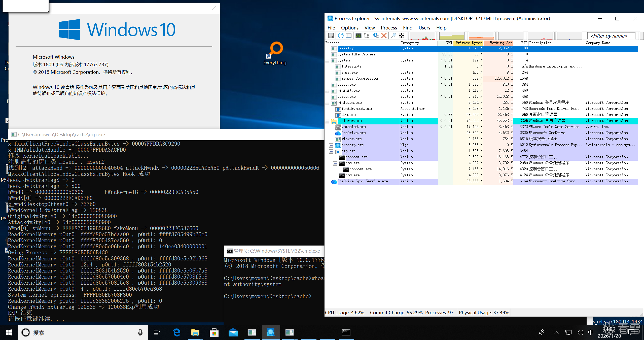Open the Process menu
Viewport: 644px width, 340px height.
tap(388, 28)
